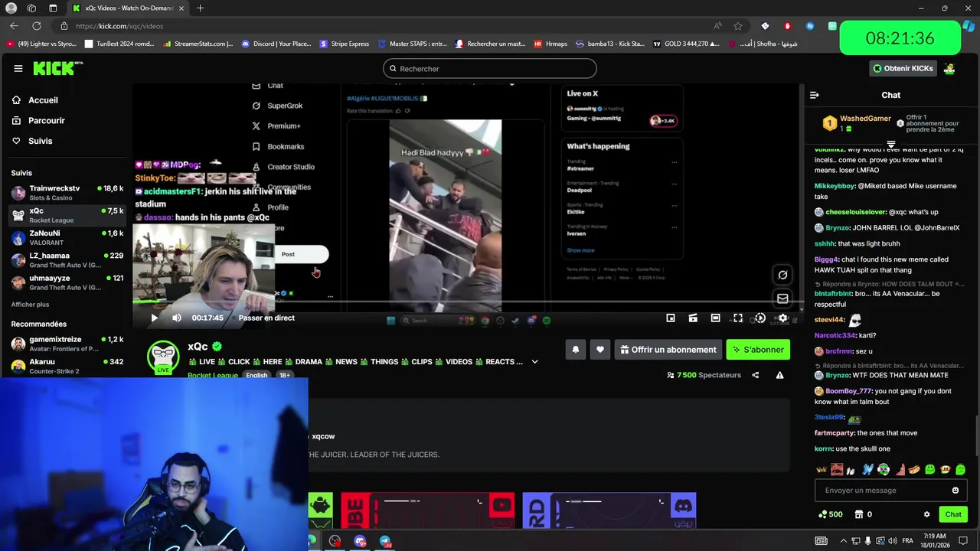Insert the crown emote in chat

point(822,469)
